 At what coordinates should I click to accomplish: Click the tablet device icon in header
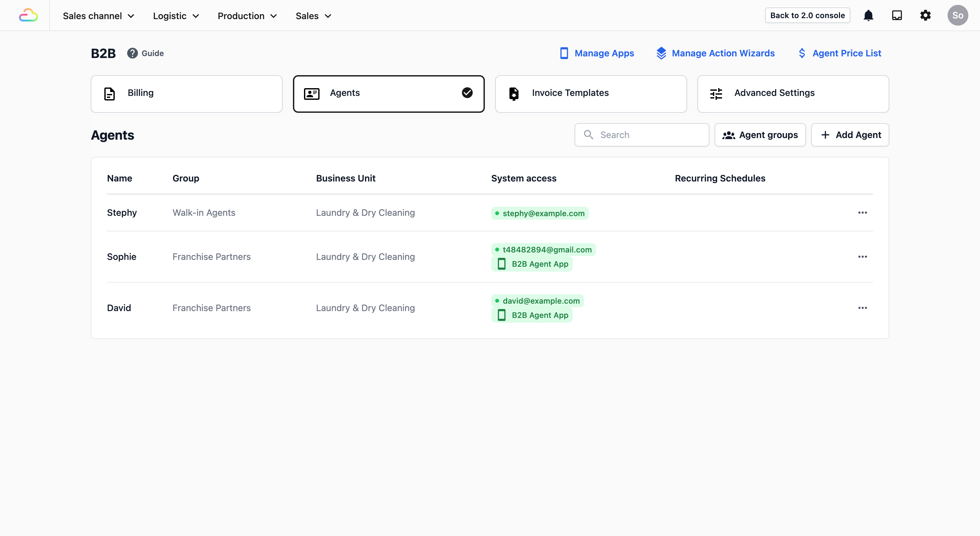897,15
